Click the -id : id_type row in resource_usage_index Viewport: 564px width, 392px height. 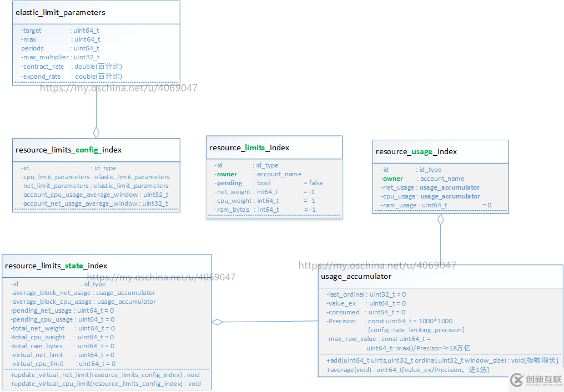pyautogui.click(x=411, y=170)
